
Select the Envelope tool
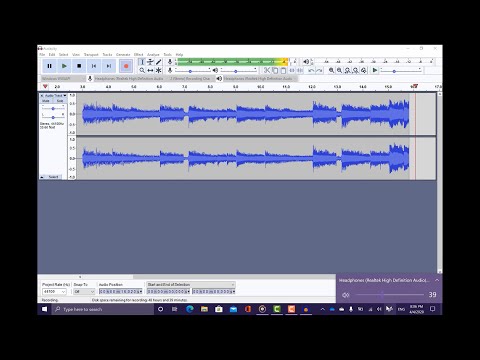(150, 62)
